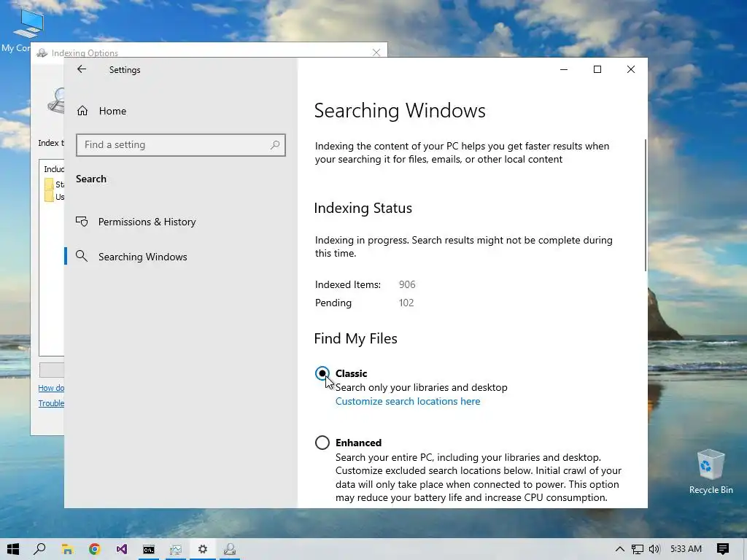Open Customize search locations here link
The image size is (747, 560).
(408, 402)
